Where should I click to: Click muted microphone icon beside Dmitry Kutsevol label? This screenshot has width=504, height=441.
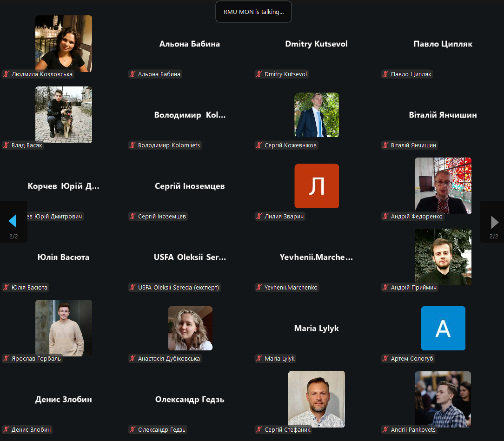tap(259, 74)
